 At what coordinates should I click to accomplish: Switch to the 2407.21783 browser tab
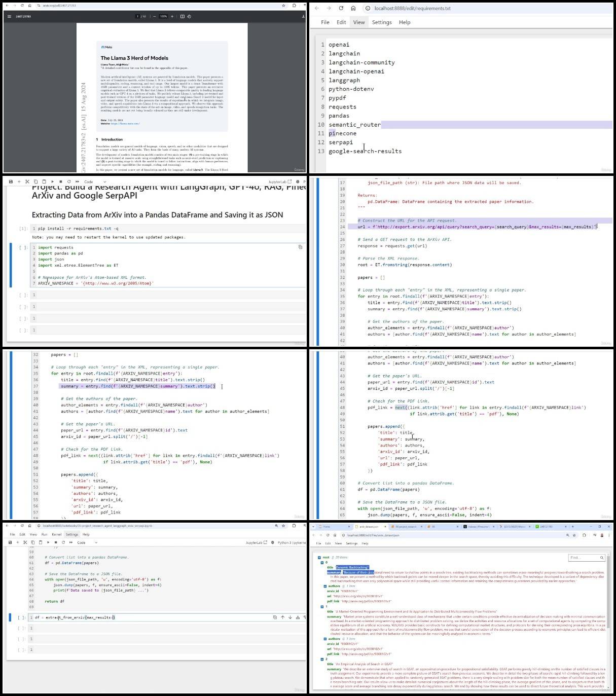[551, 527]
